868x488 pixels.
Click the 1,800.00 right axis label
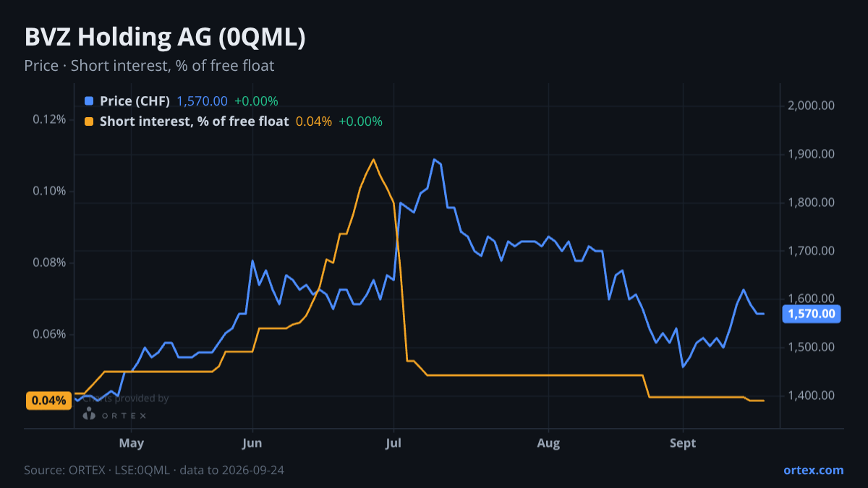click(x=812, y=202)
